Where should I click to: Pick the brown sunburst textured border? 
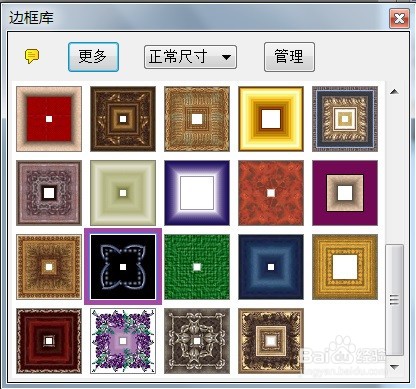[49, 267]
